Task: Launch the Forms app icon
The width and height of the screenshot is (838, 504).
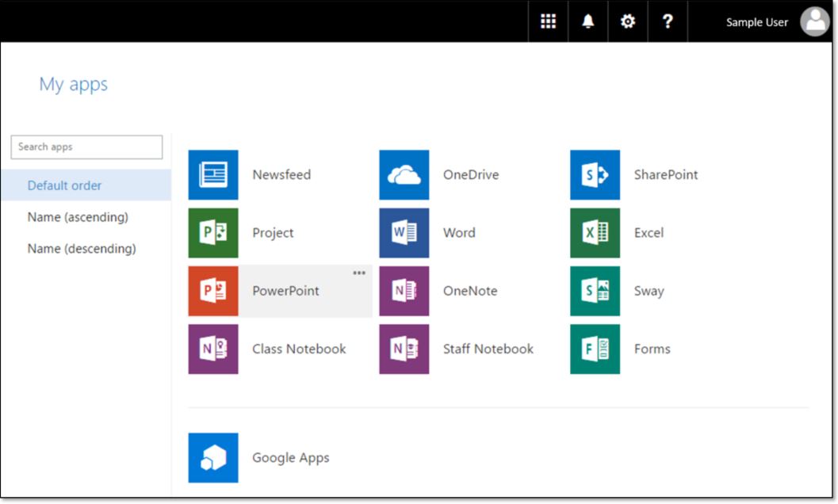Action: (595, 349)
